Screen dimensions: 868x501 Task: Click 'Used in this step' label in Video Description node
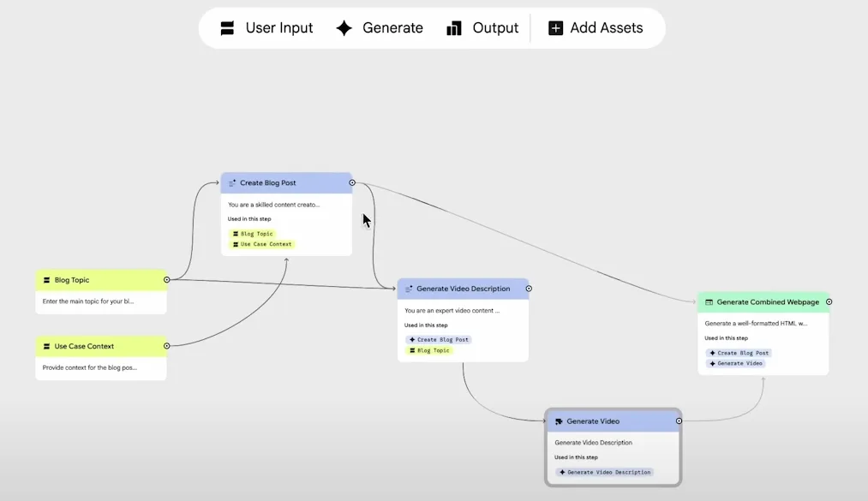(x=426, y=325)
